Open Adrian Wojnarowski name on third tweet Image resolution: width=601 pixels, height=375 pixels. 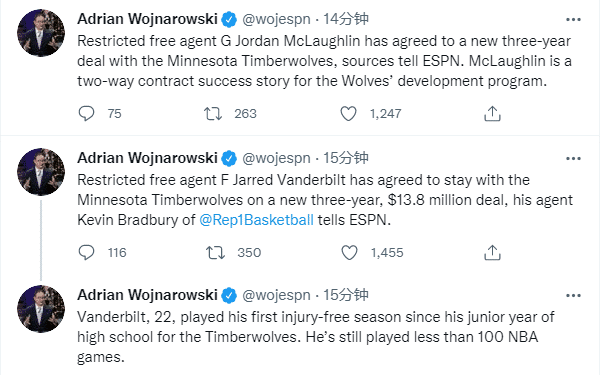148,295
